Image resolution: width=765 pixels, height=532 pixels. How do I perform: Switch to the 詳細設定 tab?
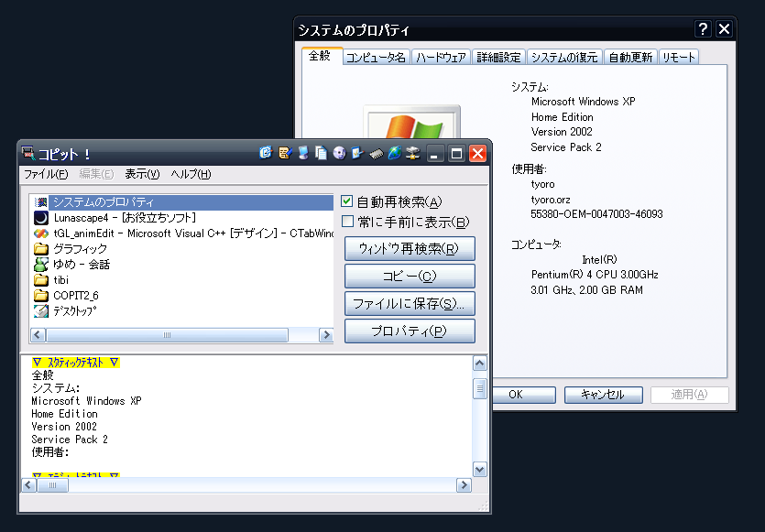coord(499,57)
